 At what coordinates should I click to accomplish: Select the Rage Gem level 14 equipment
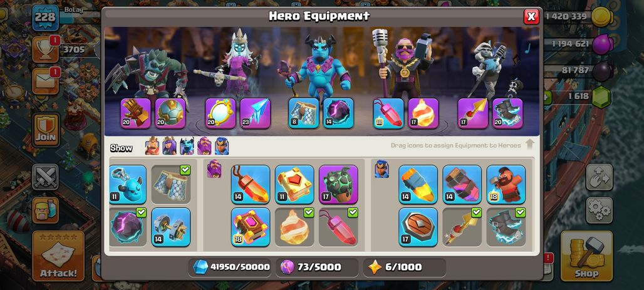tap(251, 184)
